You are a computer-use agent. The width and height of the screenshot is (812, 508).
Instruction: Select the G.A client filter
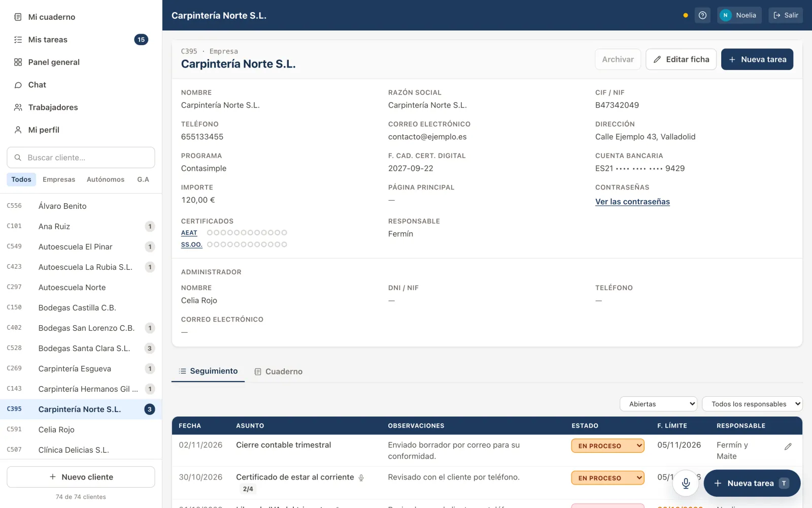(143, 179)
